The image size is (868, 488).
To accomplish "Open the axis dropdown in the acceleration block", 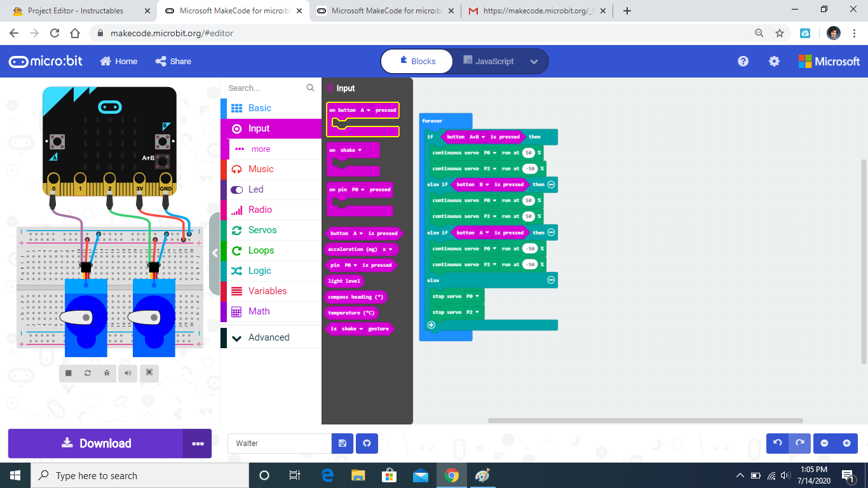I will pyautogui.click(x=387, y=249).
